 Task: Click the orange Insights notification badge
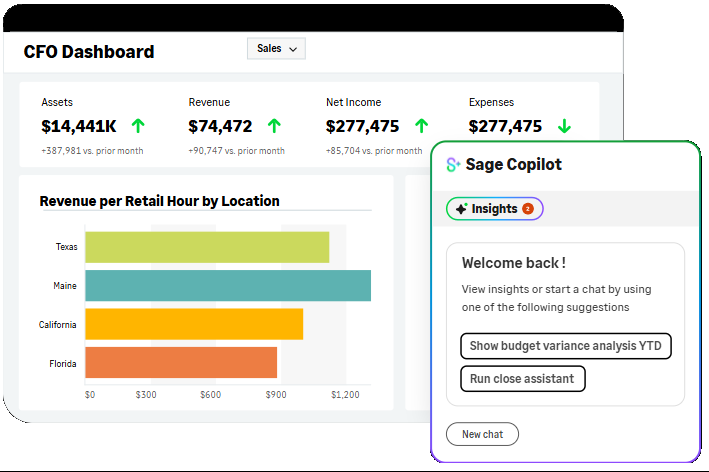click(x=528, y=208)
